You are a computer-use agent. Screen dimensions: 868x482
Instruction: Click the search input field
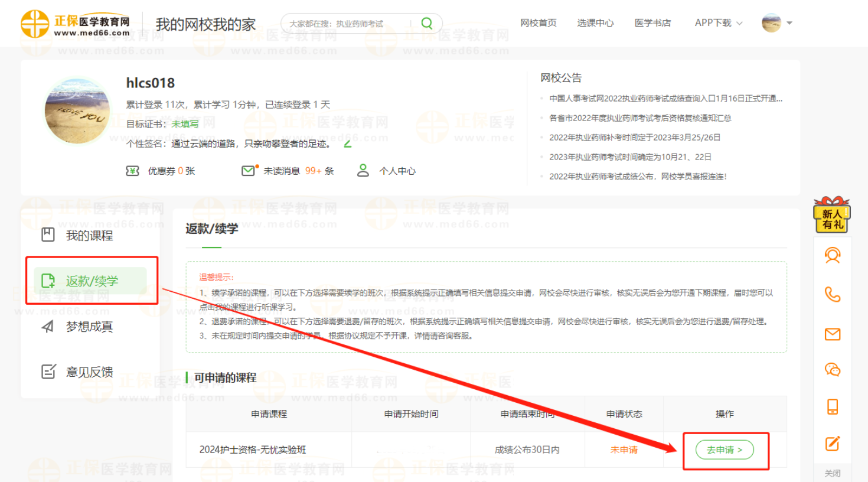point(348,24)
